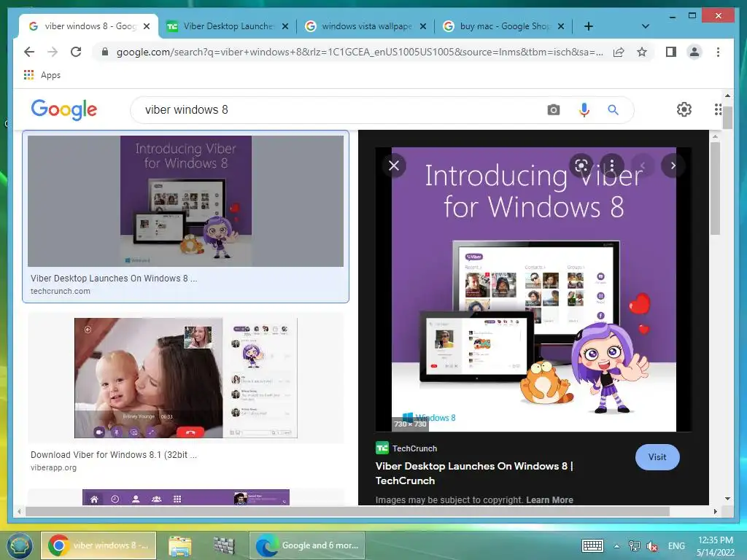Screen dimensions: 747x560
Task: Open the Viber video call result thumbnail
Action: 185,378
